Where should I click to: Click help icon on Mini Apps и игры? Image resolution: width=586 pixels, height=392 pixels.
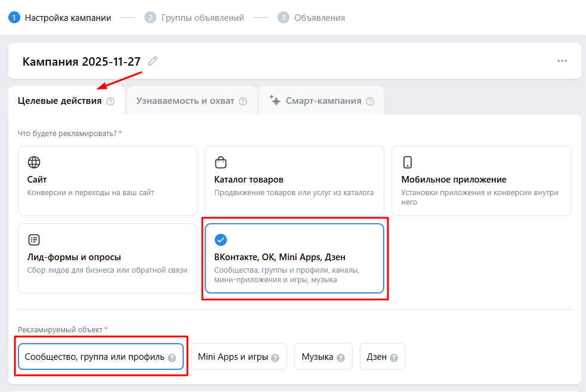[x=275, y=358]
